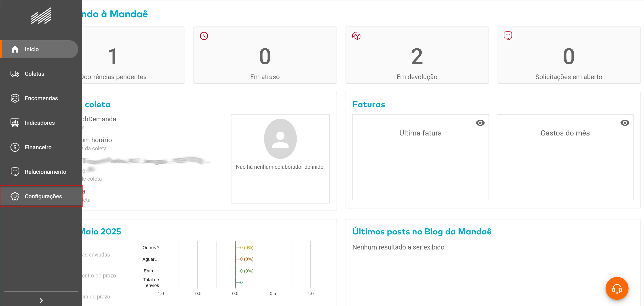Click the Faturas section heading

(x=369, y=104)
